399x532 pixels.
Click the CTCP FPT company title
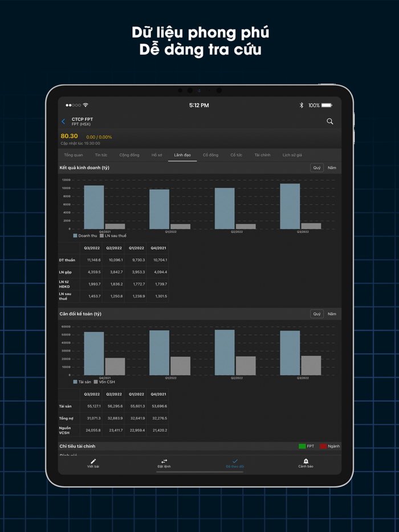(x=82, y=119)
